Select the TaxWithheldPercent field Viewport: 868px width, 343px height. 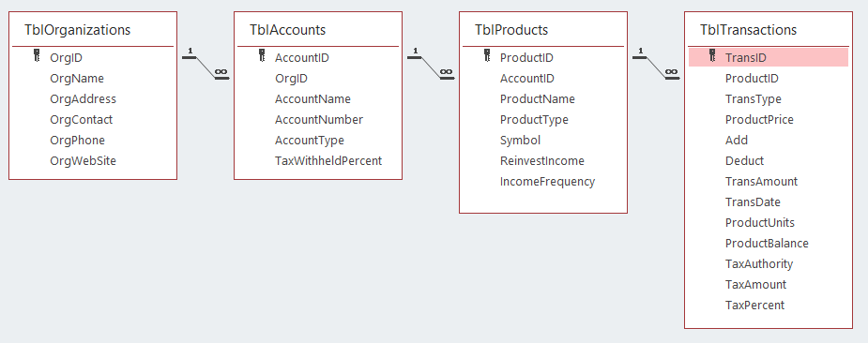[x=328, y=161]
